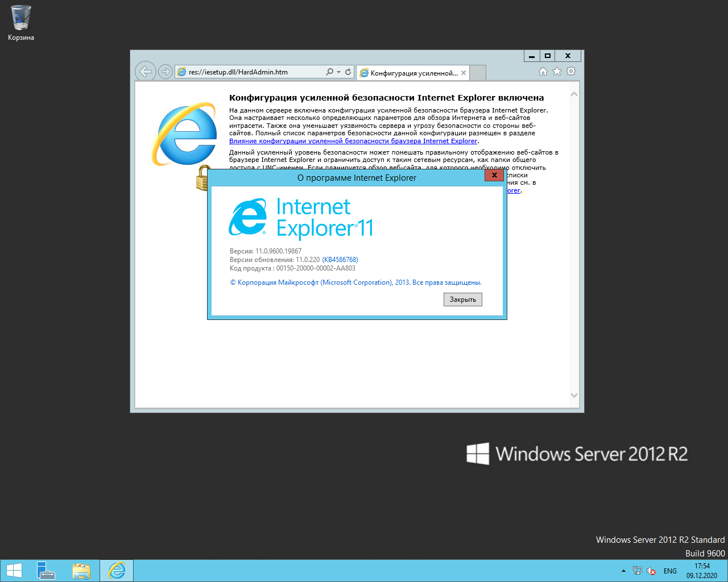The width and height of the screenshot is (728, 582).
Task: Switch input language via ENG indicator
Action: (x=670, y=571)
